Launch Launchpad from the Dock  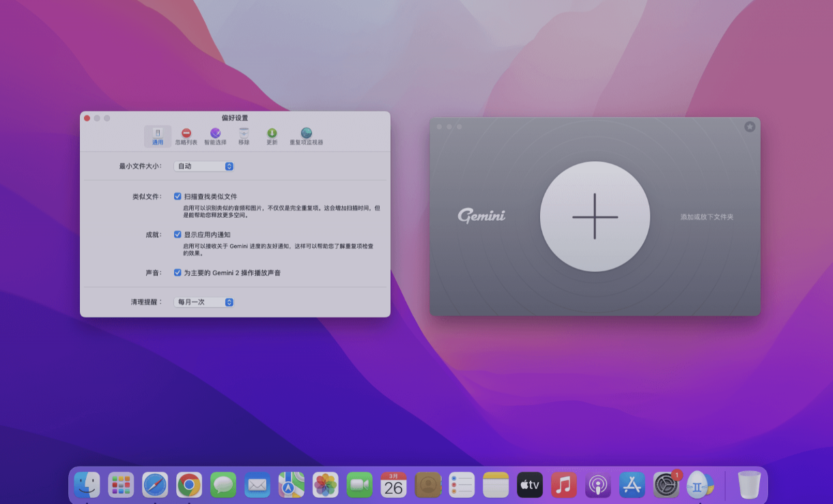tap(121, 485)
